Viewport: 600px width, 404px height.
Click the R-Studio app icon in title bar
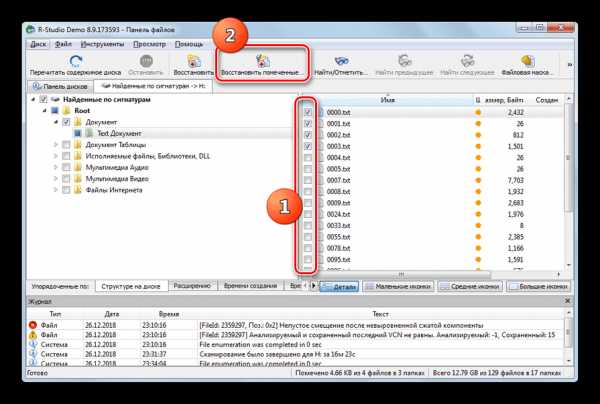pos(31,29)
